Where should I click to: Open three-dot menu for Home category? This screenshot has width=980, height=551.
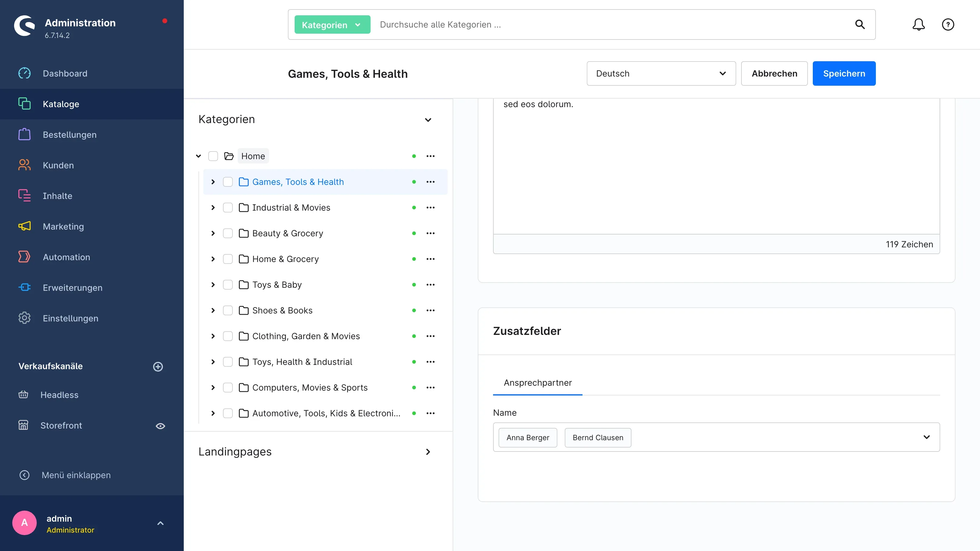(430, 156)
